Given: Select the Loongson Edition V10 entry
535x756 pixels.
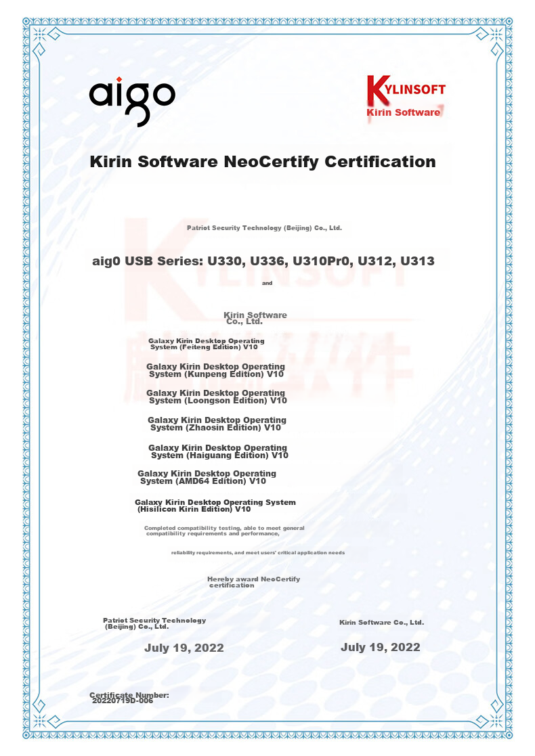Looking at the screenshot, I should (217, 397).
